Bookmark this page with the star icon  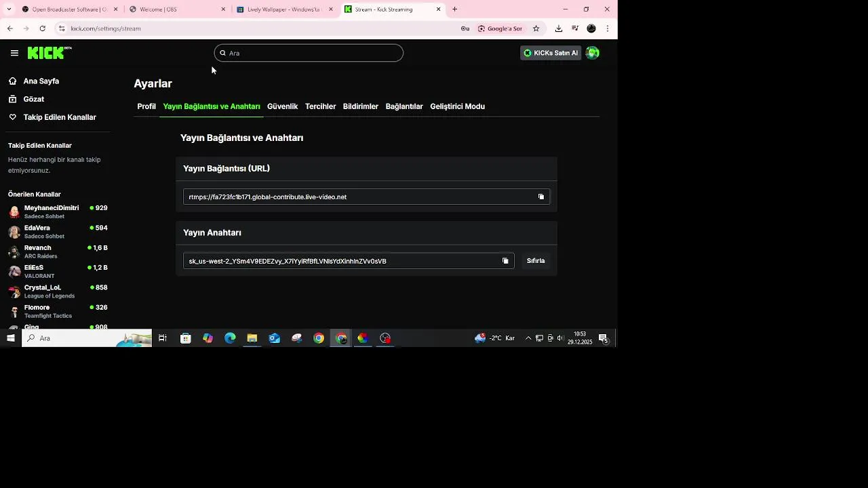click(x=536, y=28)
